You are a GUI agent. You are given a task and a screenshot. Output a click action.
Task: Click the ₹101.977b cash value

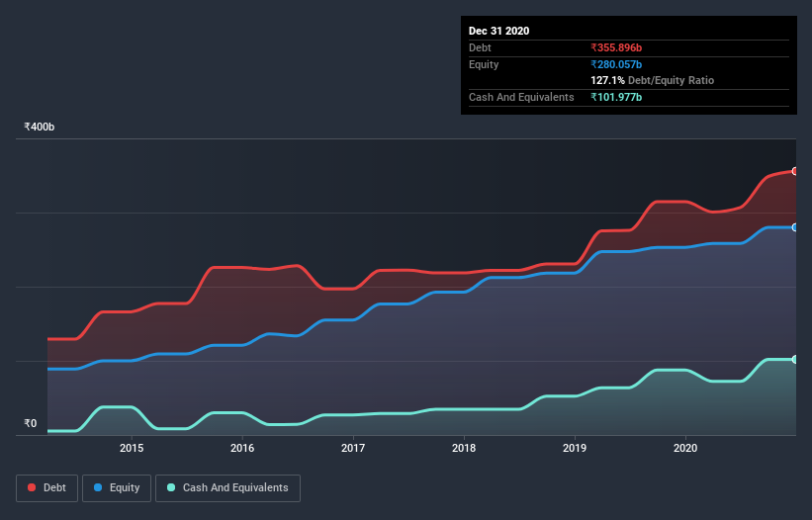click(616, 97)
